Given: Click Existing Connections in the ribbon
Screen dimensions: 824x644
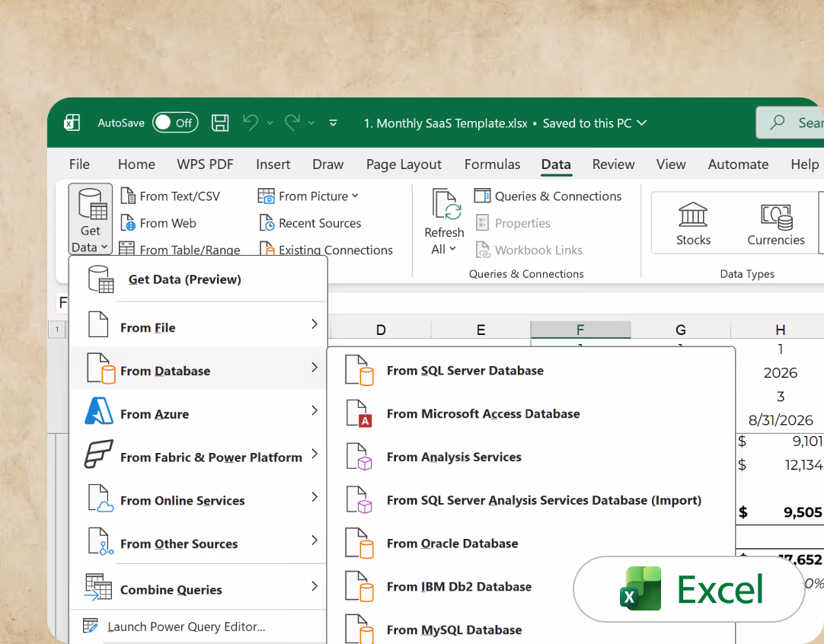Looking at the screenshot, I should tap(326, 249).
